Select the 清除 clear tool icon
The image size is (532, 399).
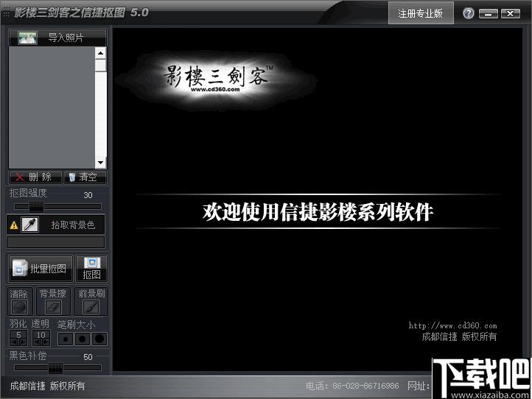click(20, 307)
